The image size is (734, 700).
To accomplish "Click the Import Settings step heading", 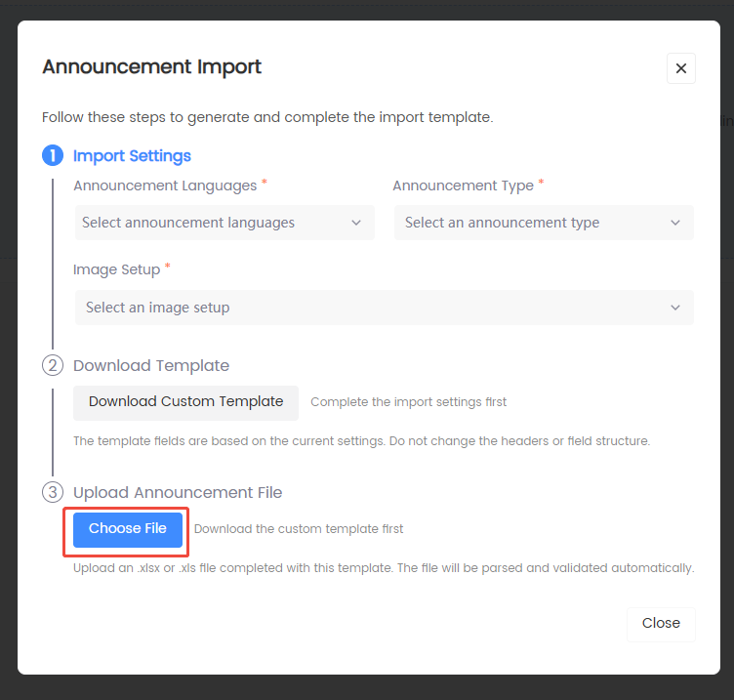I will tap(132, 156).
